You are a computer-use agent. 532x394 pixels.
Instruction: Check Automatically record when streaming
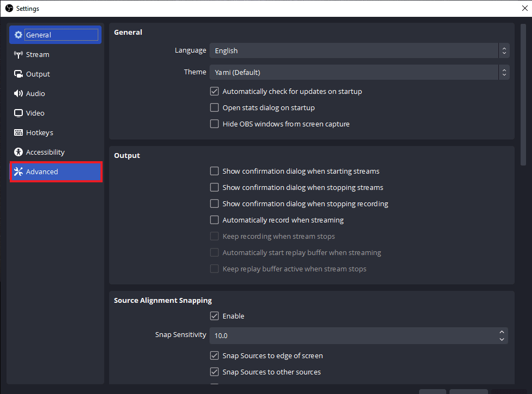click(214, 220)
